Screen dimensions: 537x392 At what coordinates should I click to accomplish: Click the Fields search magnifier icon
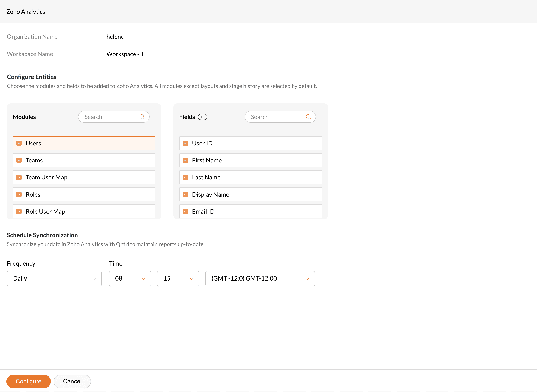point(308,117)
